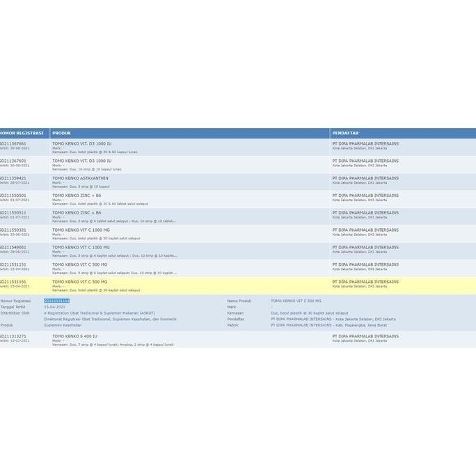Click PT DIPA PHARMALAB INTERSAINS in the yellow row
The height and width of the screenshot is (476, 476).
point(365,282)
